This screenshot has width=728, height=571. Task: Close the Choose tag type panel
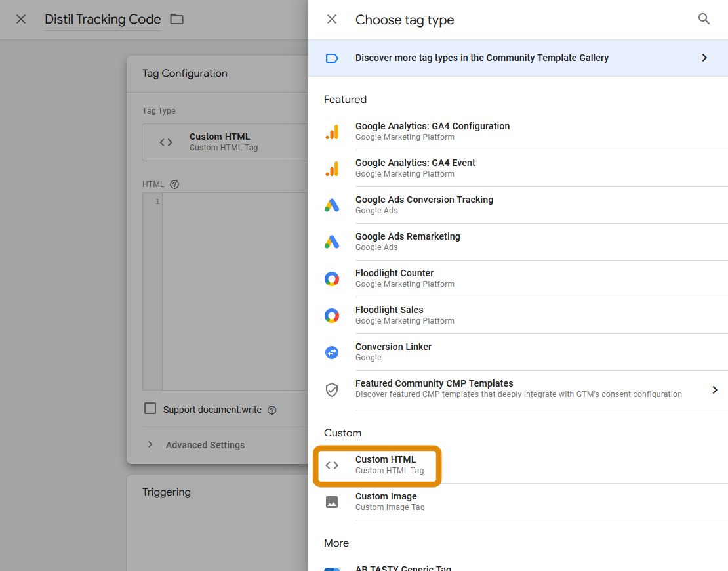[x=331, y=20]
